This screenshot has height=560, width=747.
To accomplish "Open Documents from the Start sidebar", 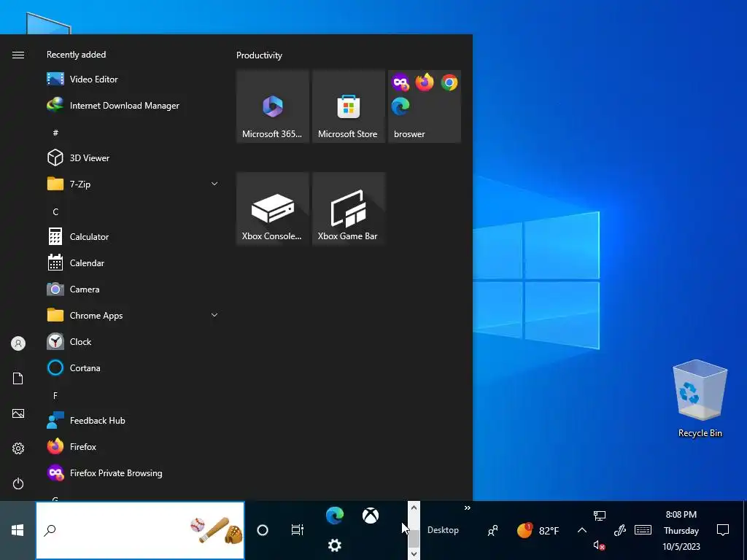I will 18,378.
